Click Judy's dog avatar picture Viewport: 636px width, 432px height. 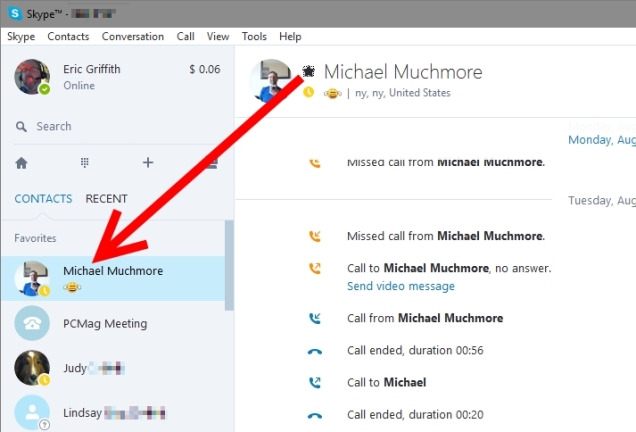tap(32, 368)
